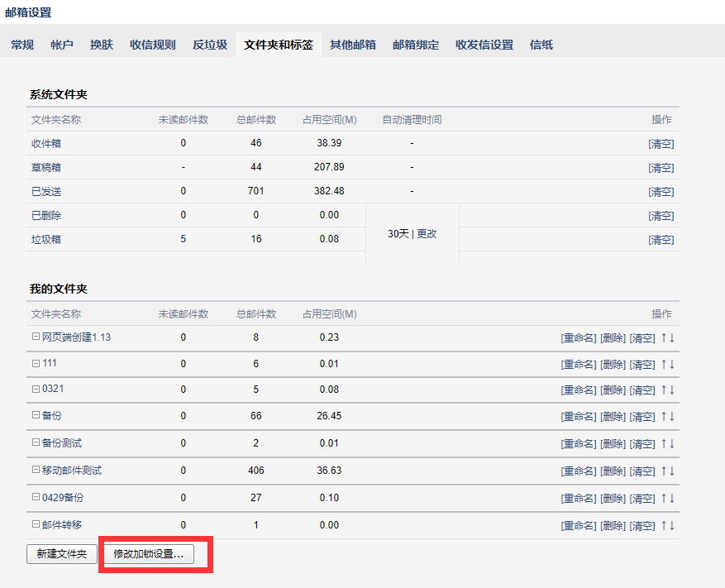725x588 pixels.
Task: Move 网页端创建1.13 folder down with arrow
Action: (x=672, y=337)
